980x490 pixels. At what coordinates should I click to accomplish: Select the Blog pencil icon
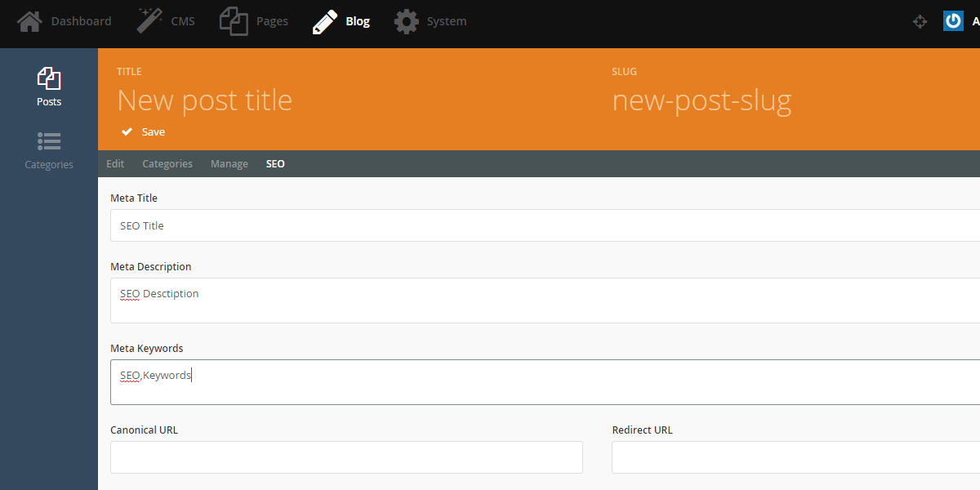click(x=325, y=21)
